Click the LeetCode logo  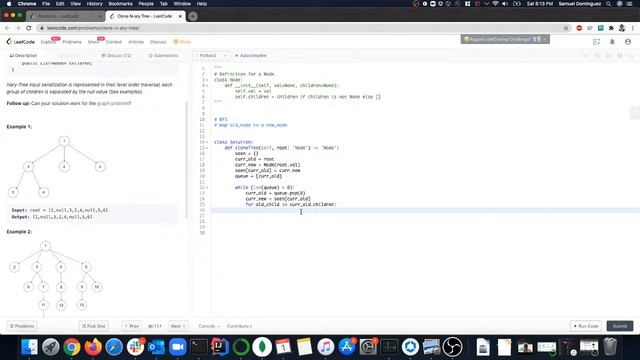pos(20,42)
